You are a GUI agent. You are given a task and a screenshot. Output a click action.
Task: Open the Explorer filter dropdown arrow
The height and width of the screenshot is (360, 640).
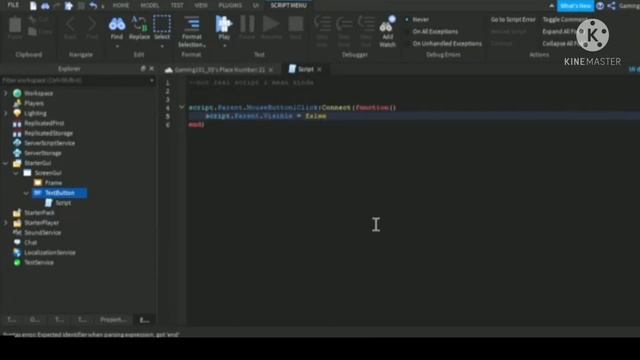152,80
